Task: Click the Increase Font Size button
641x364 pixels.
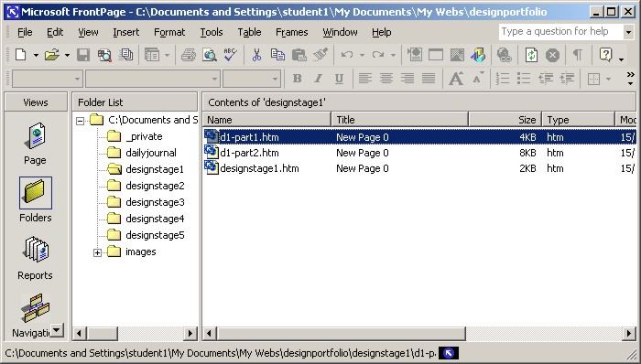Action: [x=456, y=79]
